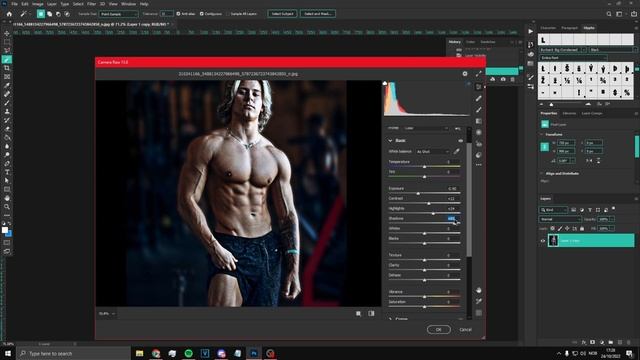Screen dimensions: 640x360
Task: Click the Select Subject button
Action: pos(282,14)
